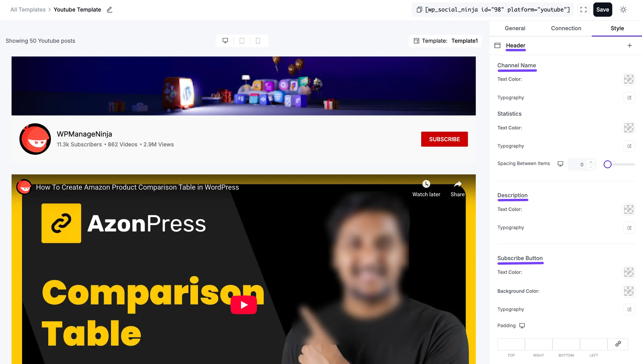The width and height of the screenshot is (642, 364).
Task: Switch preview to mobile view
Action: point(257,41)
